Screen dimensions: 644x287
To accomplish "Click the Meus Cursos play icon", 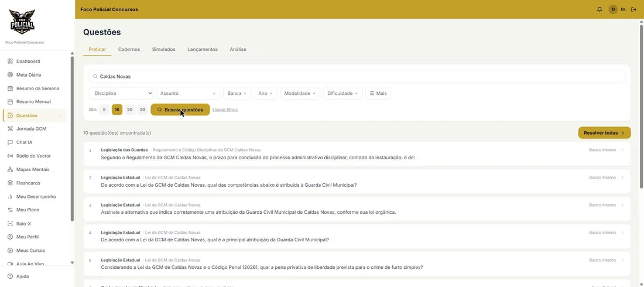I will [11, 251].
